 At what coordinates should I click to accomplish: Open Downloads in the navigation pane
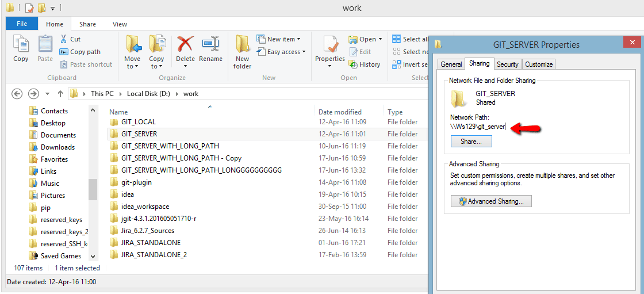point(57,147)
